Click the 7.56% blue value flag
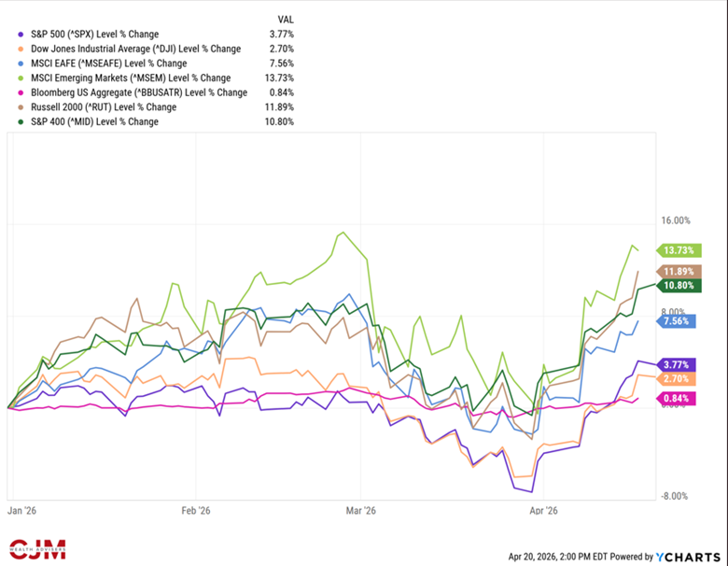This screenshot has height=566, width=728. (674, 321)
